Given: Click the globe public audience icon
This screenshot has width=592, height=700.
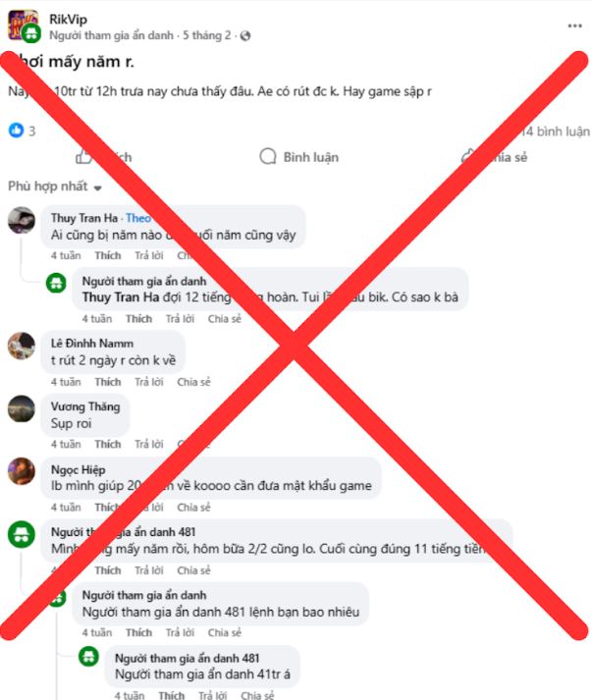Looking at the screenshot, I should (x=245, y=35).
